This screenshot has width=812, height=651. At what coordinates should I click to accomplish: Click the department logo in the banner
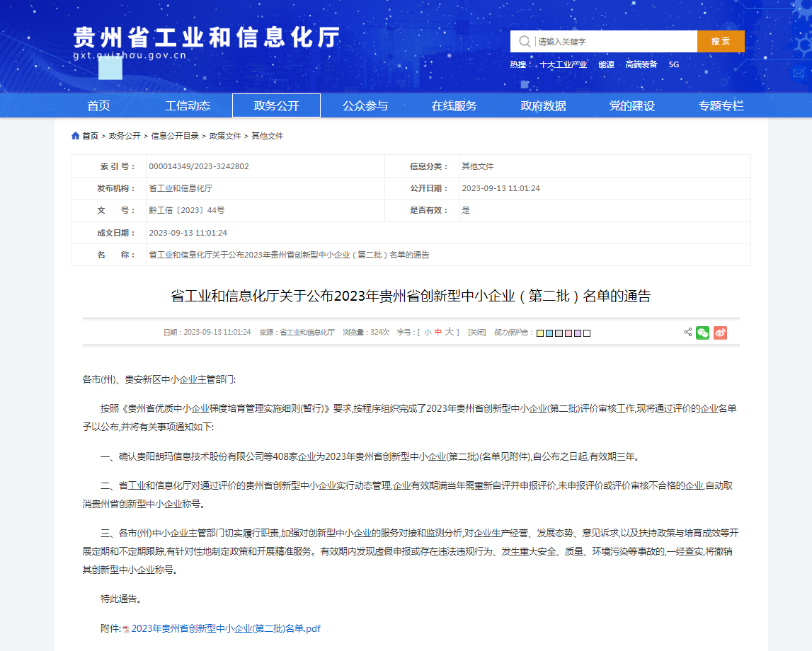pos(205,39)
